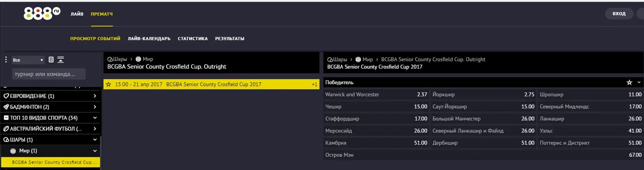Collapse the Победитель market chevron

(639, 82)
